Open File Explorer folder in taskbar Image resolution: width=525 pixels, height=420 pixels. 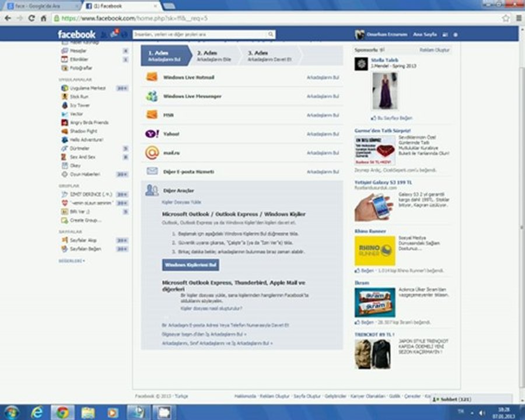[87, 412]
